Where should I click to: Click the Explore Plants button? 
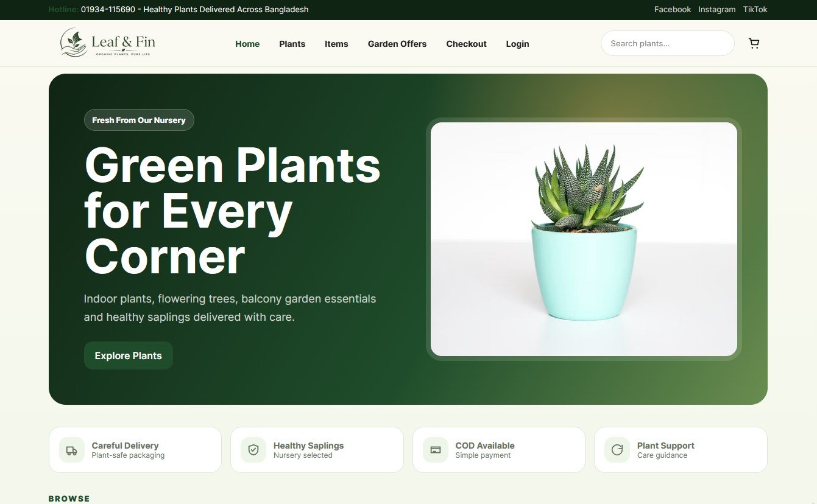[x=129, y=355]
